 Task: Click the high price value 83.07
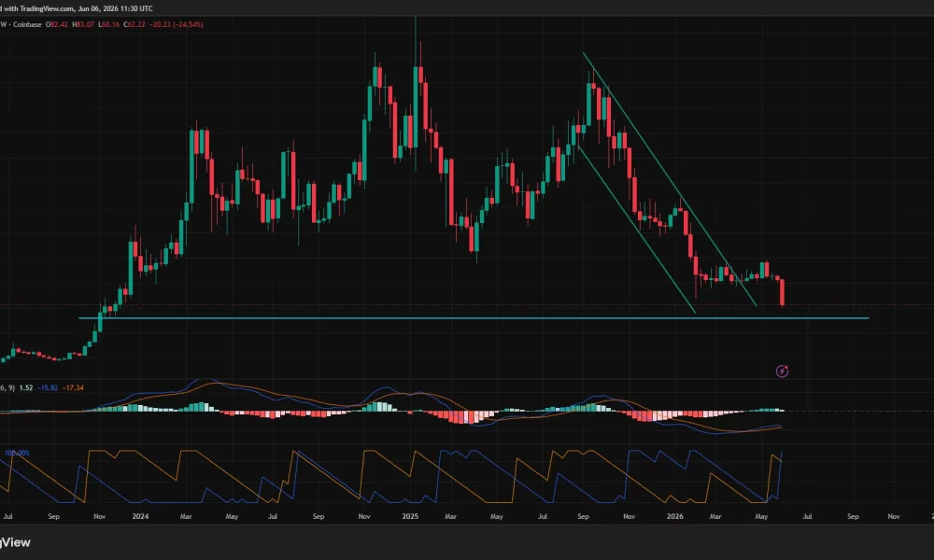pyautogui.click(x=85, y=24)
